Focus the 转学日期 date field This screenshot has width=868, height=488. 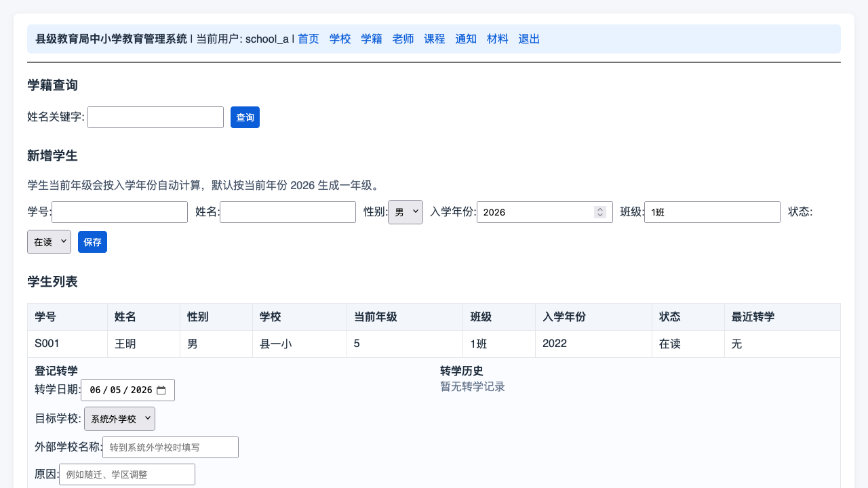[127, 390]
